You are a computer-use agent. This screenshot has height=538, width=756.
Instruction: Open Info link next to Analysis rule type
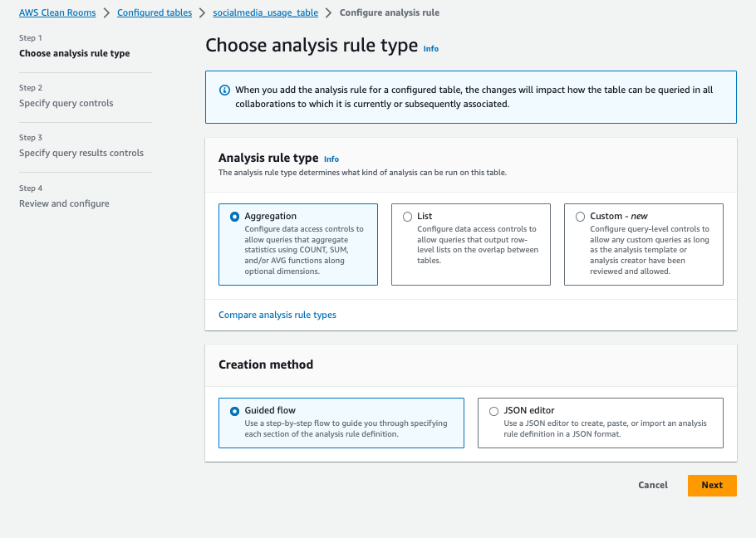[x=331, y=159]
